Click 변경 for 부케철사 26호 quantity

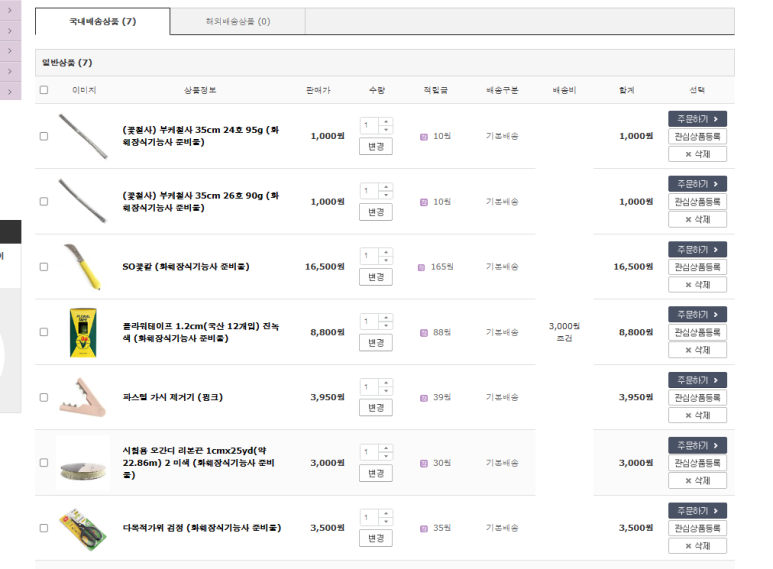pos(376,212)
